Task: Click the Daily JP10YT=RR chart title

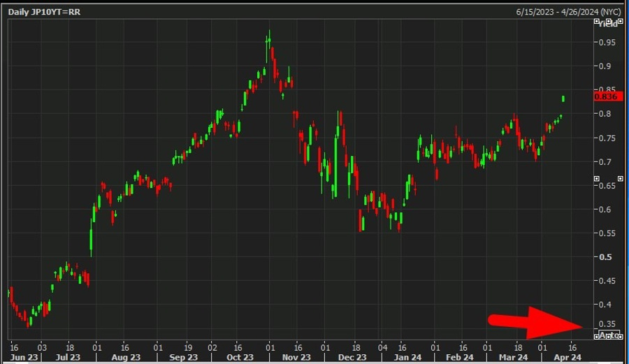Action: click(x=44, y=12)
